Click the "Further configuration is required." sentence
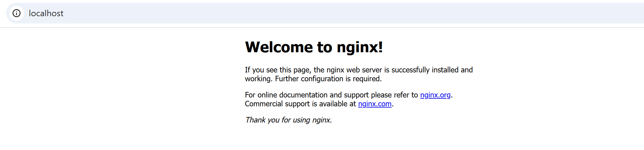This screenshot has width=644, height=150. point(328,79)
